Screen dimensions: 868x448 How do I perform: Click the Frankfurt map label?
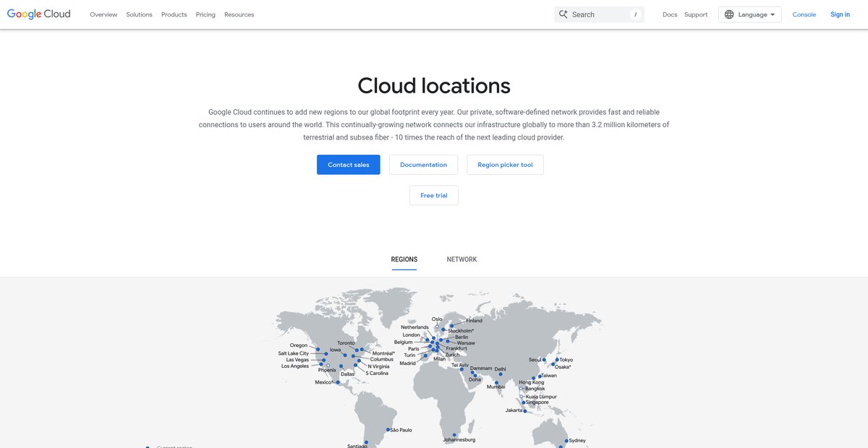[x=456, y=348]
